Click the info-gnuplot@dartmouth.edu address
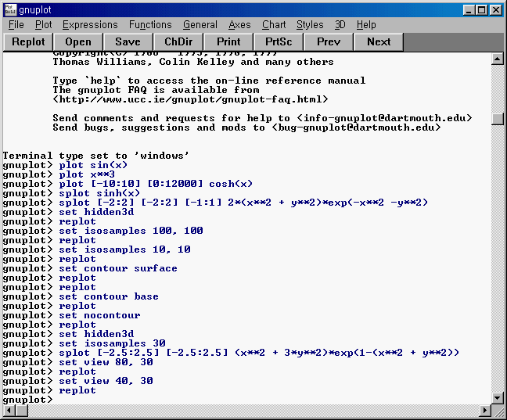 (384, 118)
